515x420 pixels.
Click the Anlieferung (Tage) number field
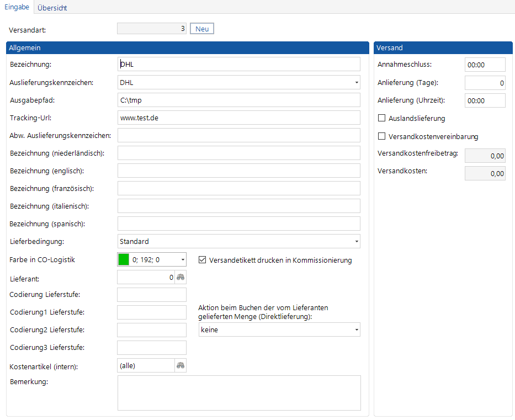coord(485,83)
